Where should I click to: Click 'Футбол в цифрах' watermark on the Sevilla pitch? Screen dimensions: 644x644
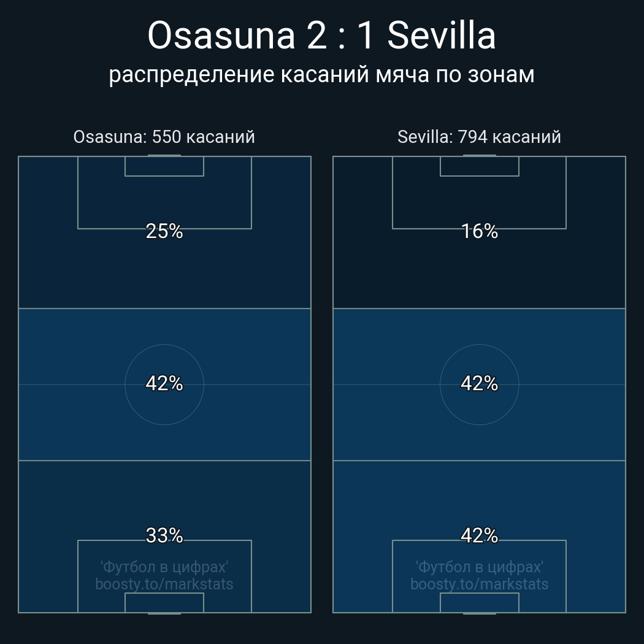pos(479,567)
